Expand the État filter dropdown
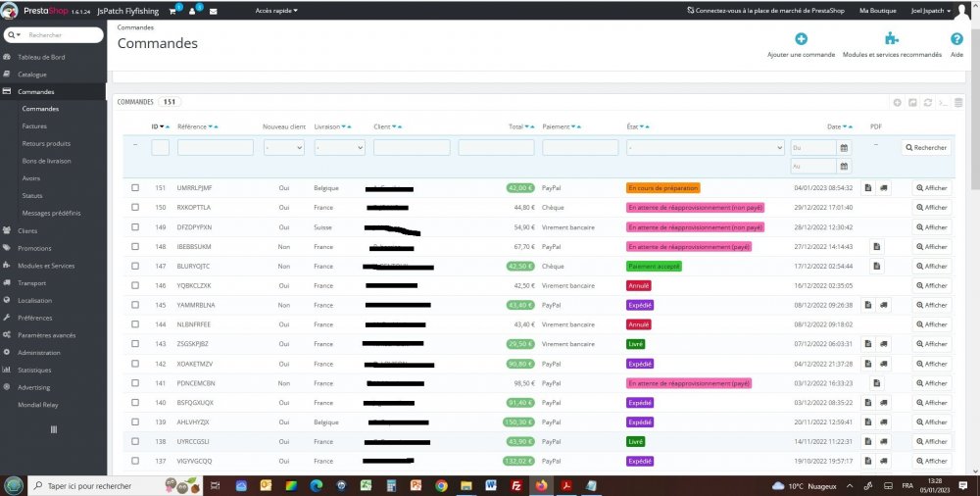Viewport: 980px width, 496px height. coord(705,148)
